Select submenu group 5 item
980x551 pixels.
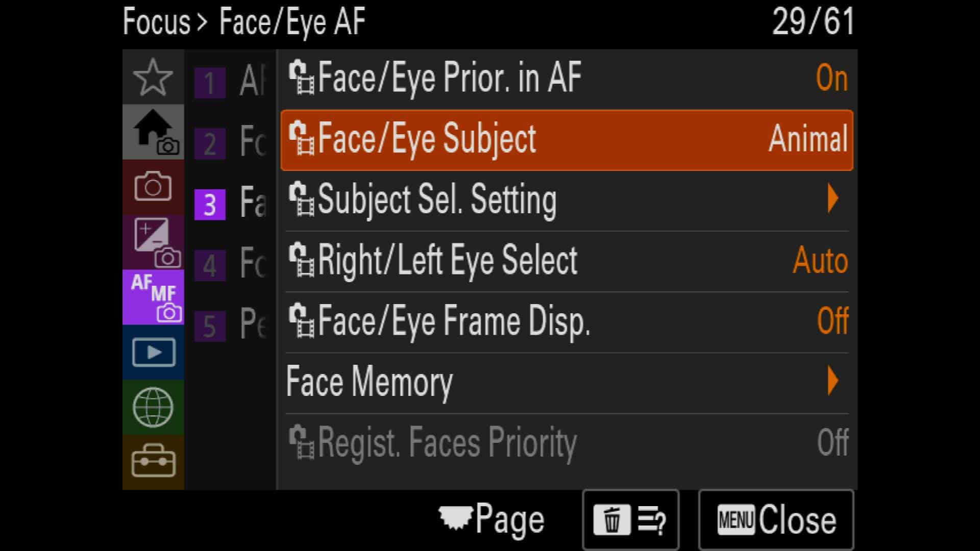click(230, 325)
